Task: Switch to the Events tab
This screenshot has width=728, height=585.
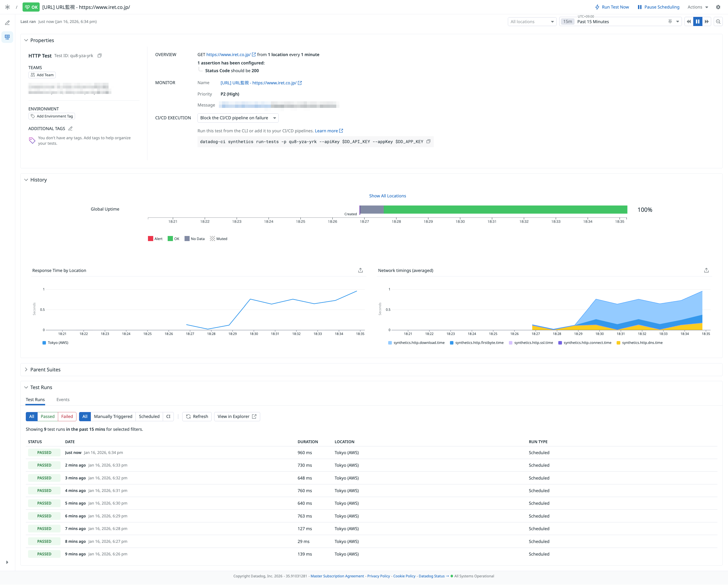Action: pyautogui.click(x=63, y=400)
